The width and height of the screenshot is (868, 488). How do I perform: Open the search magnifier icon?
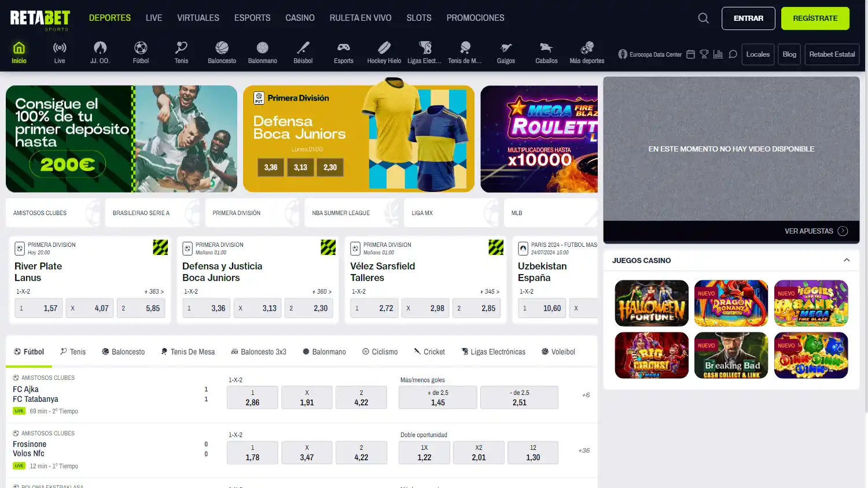703,19
